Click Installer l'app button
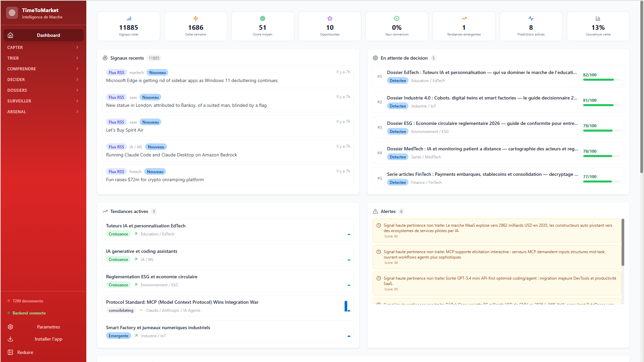 (x=43, y=339)
